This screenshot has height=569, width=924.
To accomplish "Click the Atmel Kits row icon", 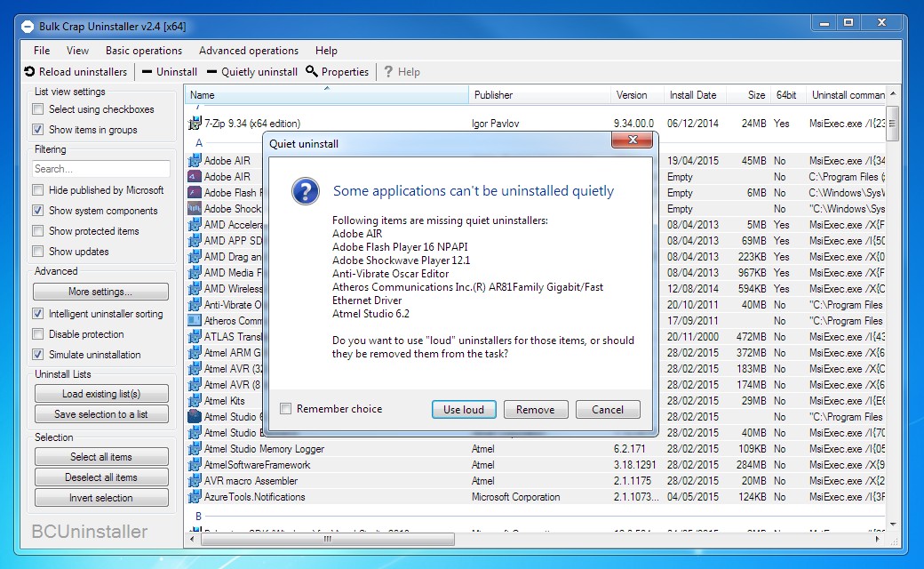I will 195,400.
